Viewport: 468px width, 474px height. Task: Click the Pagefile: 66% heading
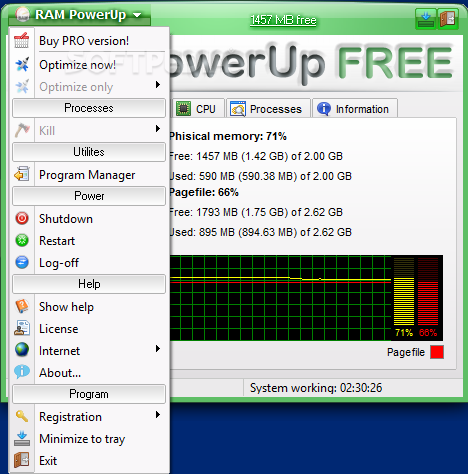click(204, 192)
